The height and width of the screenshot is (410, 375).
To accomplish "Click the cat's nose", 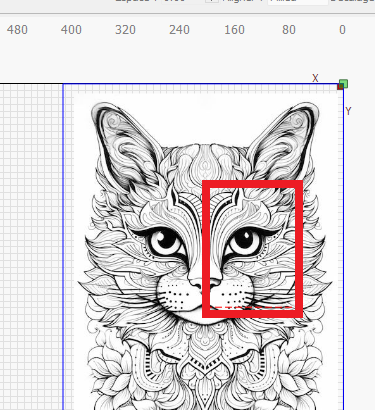I will point(205,283).
